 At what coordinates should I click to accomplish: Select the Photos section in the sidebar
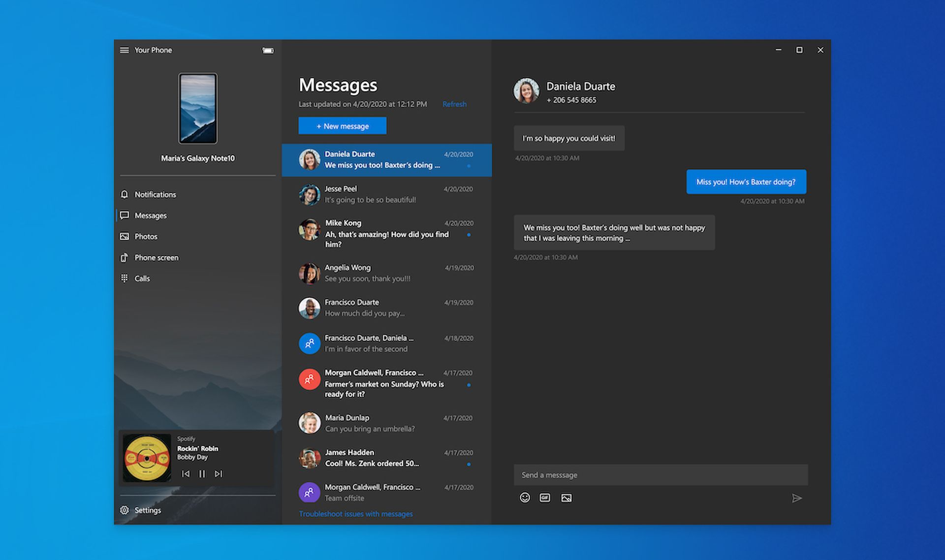146,236
